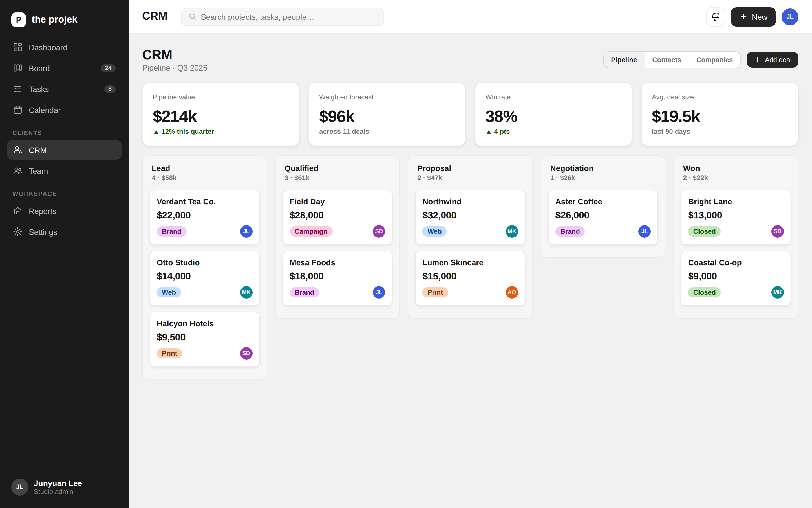This screenshot has width=812, height=508.
Task: Switch to the Pipeline tab
Action: click(x=624, y=60)
